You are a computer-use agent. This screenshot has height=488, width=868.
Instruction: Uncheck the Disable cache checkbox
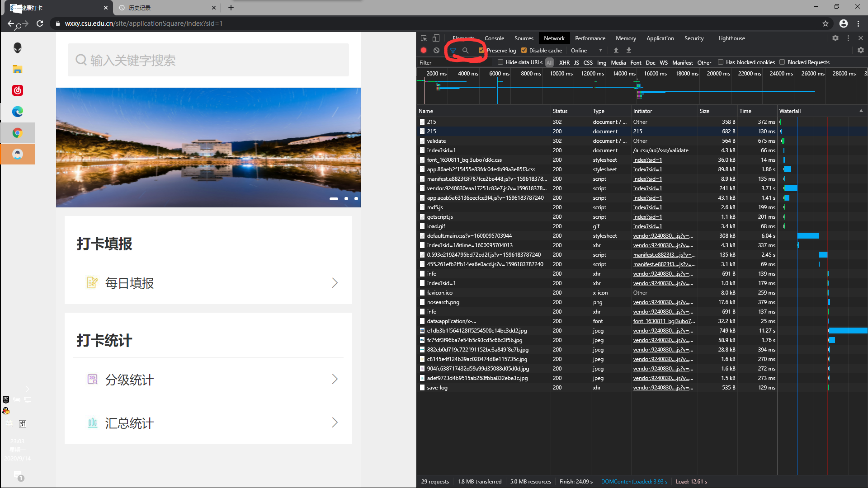coord(524,51)
